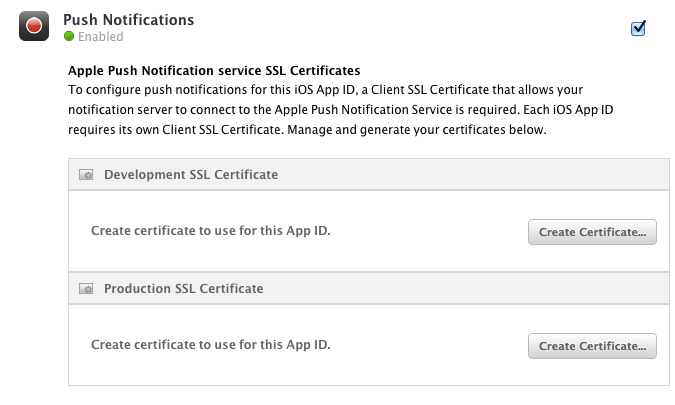Create a Development SSL certificate
The width and height of the screenshot is (675, 405).
(592, 232)
